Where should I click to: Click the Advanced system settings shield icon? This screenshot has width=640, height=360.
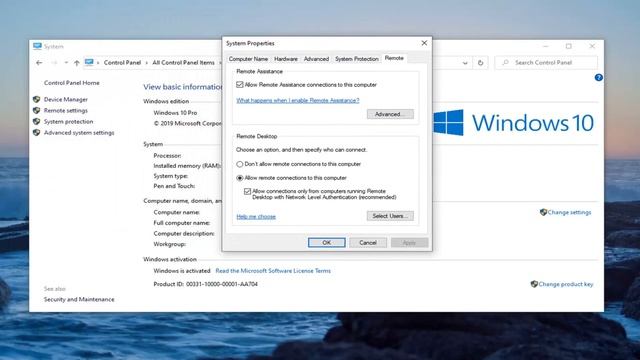pyautogui.click(x=37, y=132)
